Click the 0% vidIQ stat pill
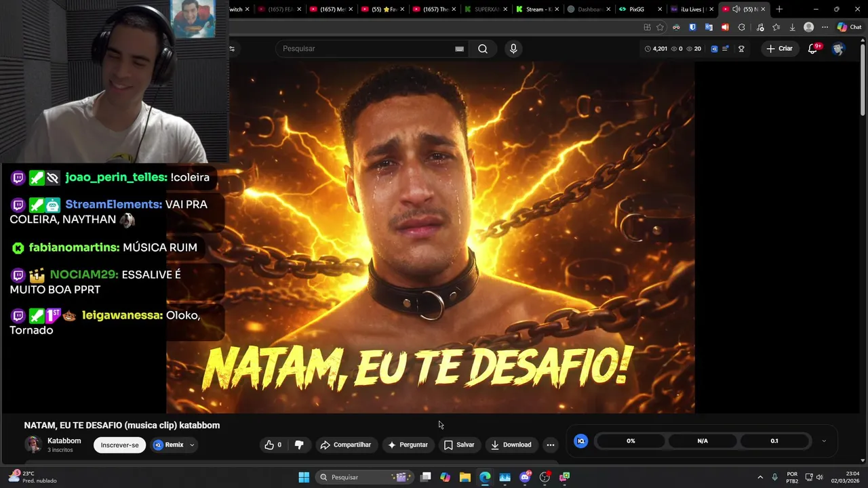This screenshot has height=488, width=868. pyautogui.click(x=631, y=441)
